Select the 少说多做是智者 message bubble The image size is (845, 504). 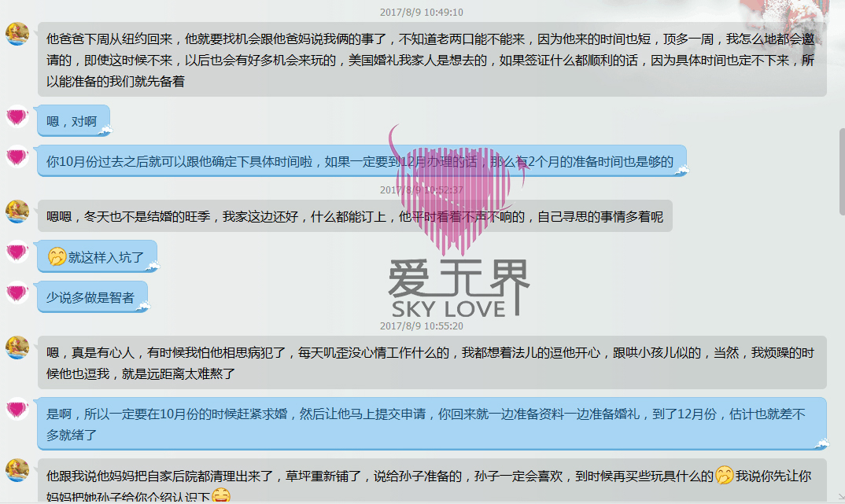[91, 297]
